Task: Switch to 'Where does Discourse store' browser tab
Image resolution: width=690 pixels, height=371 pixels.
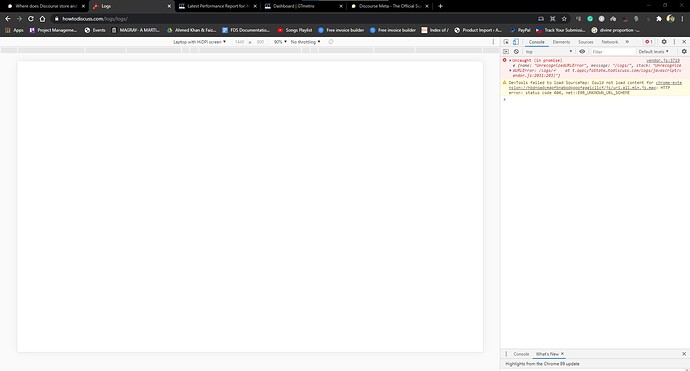Action: (46, 6)
